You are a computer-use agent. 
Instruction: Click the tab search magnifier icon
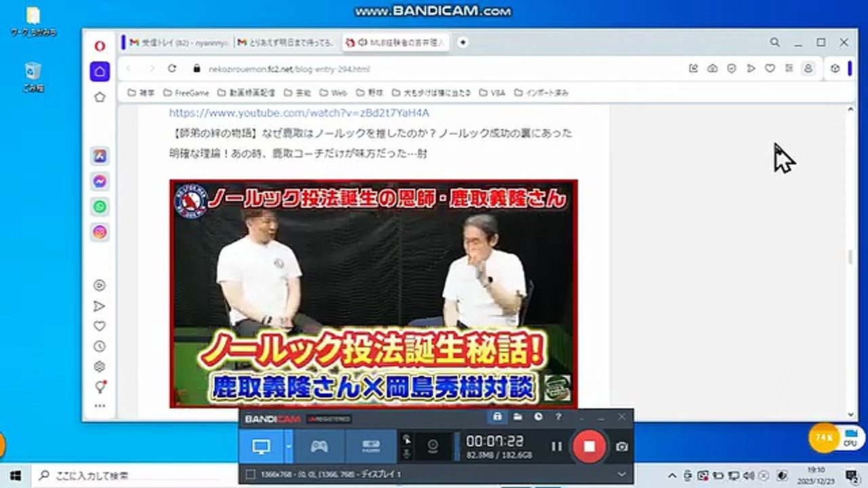click(x=774, y=42)
